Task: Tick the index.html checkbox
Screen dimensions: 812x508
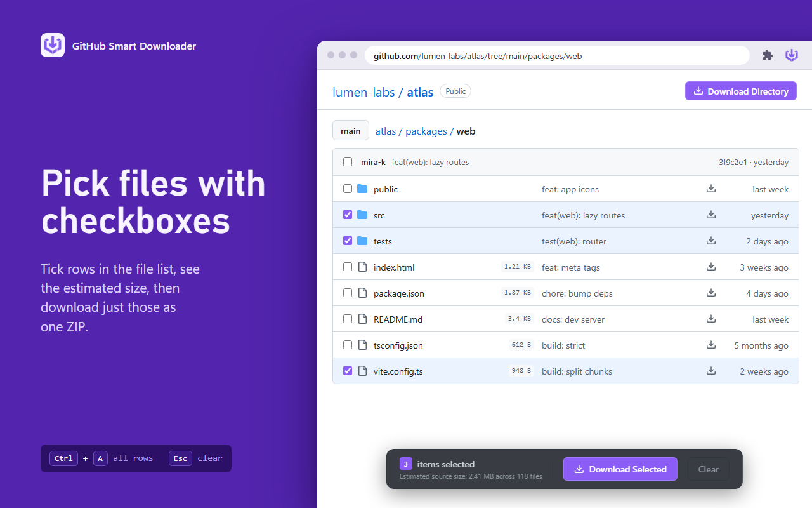Action: pos(348,267)
